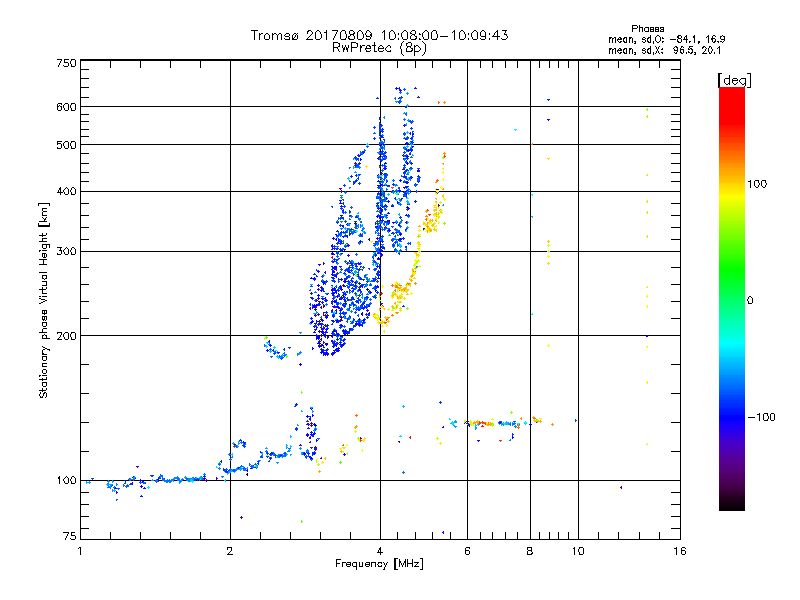Screen dimensions: 800x600
Task: Click the 'RwPretec (8p)' subtitle
Action: pos(379,48)
